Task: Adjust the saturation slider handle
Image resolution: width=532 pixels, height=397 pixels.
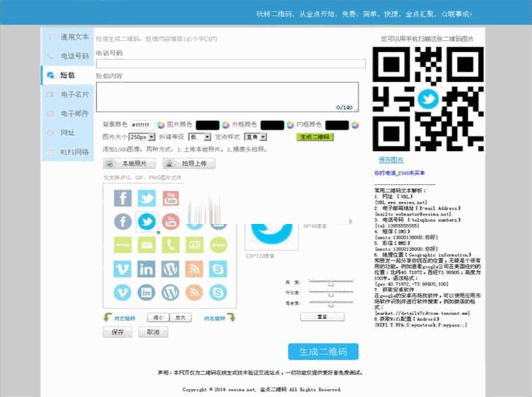Action: (x=331, y=304)
